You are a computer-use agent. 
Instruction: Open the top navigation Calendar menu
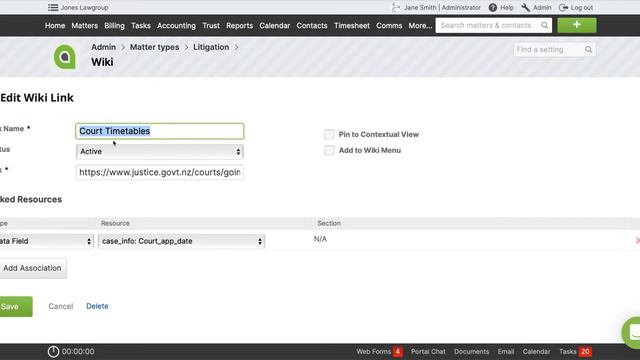coord(275,25)
